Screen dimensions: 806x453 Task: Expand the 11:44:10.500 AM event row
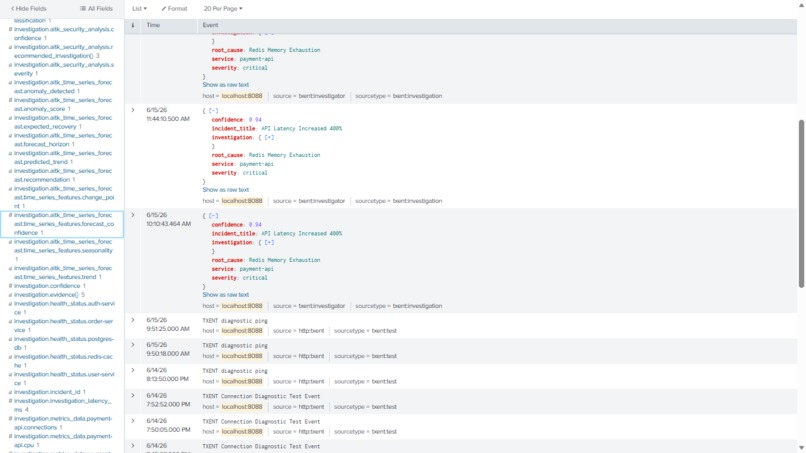(133, 110)
